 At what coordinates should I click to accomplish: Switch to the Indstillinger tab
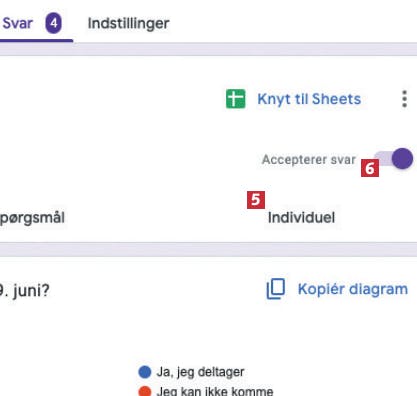point(128,24)
